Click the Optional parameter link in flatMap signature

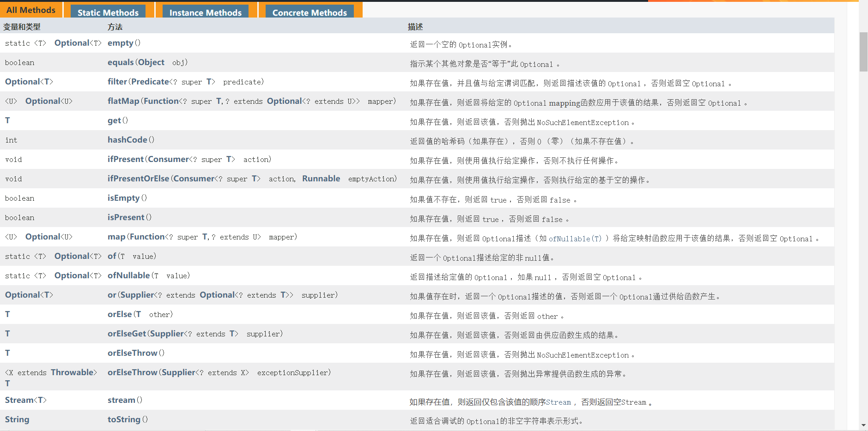[x=285, y=101]
